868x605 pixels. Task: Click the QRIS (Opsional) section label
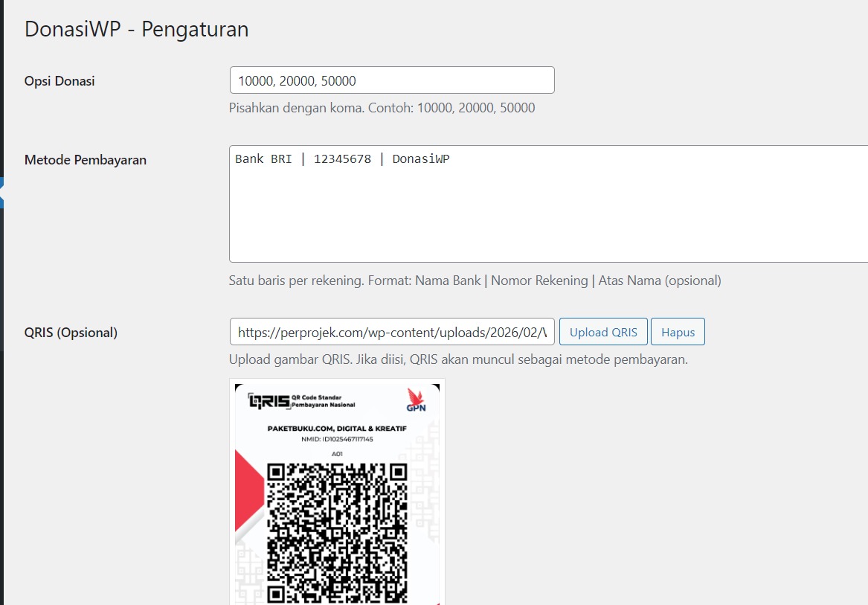click(71, 332)
